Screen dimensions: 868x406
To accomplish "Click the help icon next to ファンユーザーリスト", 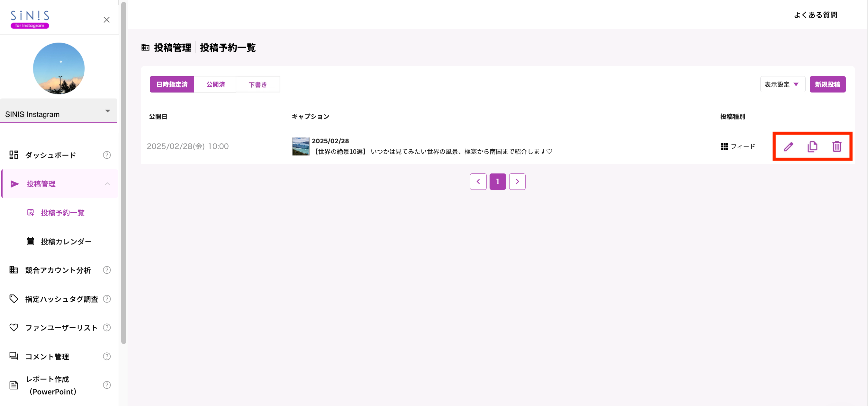I will coord(107,328).
